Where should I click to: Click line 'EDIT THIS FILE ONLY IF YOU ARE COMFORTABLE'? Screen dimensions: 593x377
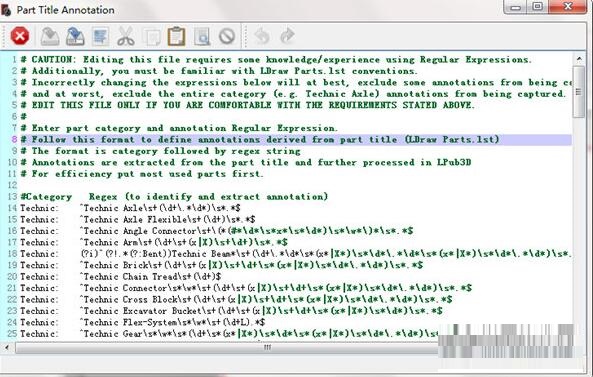247,105
